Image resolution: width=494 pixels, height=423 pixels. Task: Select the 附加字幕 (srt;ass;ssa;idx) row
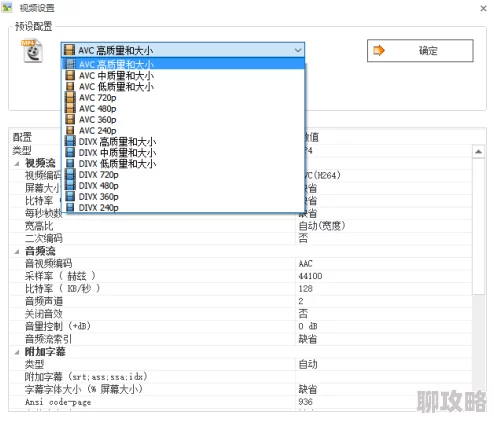(241, 377)
